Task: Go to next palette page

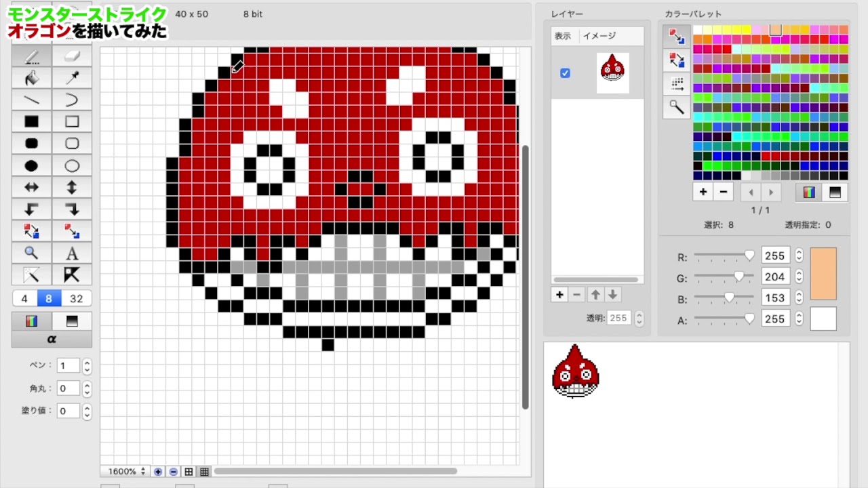Action: (x=770, y=192)
